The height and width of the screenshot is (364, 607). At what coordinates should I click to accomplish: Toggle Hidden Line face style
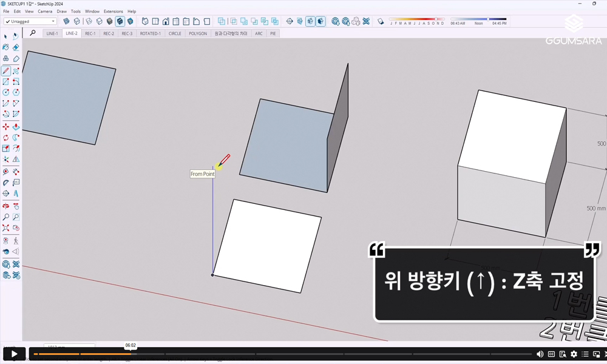(x=99, y=21)
